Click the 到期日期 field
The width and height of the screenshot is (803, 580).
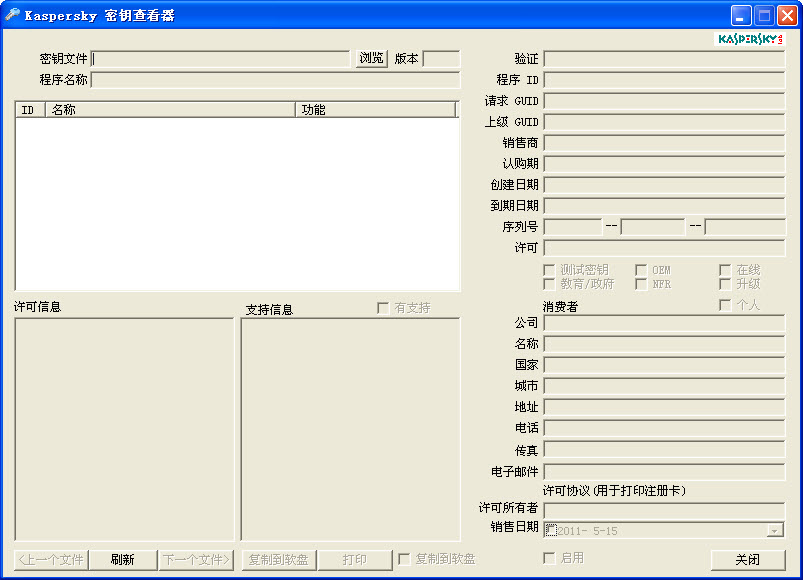click(664, 206)
